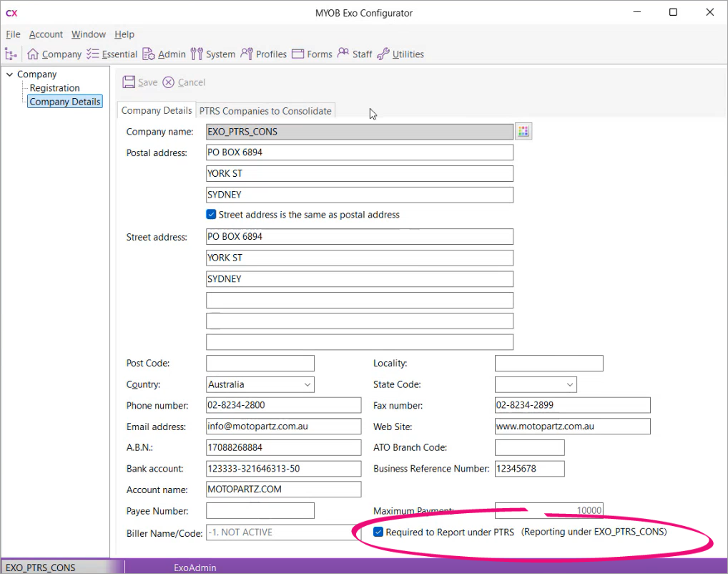Click the Company name field
Screen dimensions: 728x574
pos(360,132)
